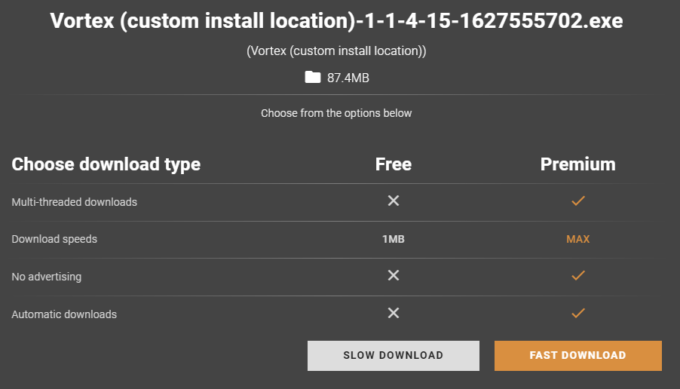Click the X icon for free Automatic downloads
Image resolution: width=680 pixels, height=389 pixels.
coord(393,313)
